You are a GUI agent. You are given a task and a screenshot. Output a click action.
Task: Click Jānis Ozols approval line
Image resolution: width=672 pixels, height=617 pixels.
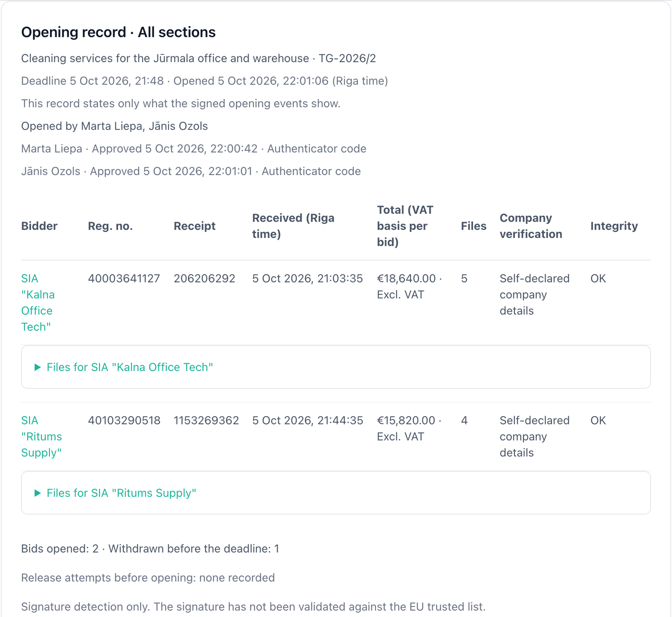tap(191, 171)
